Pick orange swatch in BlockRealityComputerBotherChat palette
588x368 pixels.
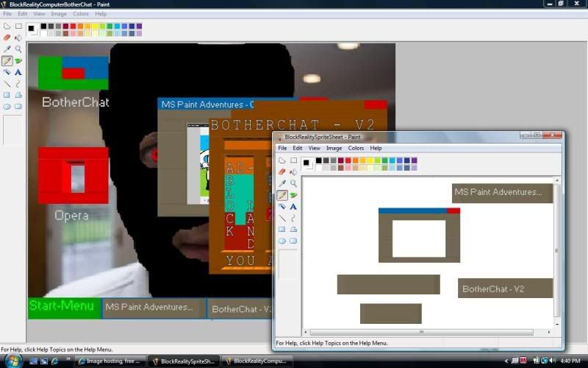pyautogui.click(x=80, y=26)
